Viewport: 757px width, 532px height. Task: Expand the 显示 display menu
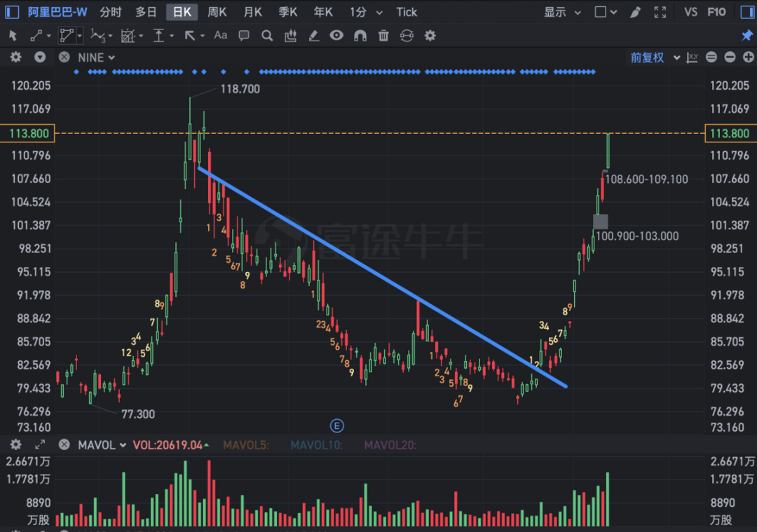562,12
